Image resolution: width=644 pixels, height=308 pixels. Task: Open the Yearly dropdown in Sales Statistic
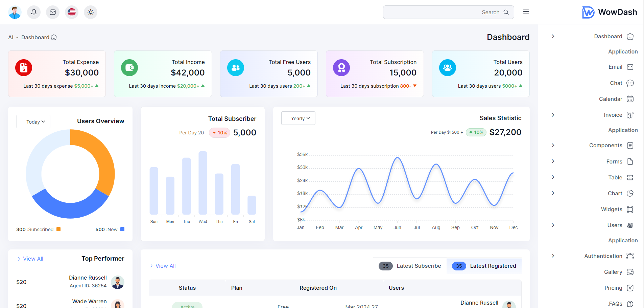(298, 118)
